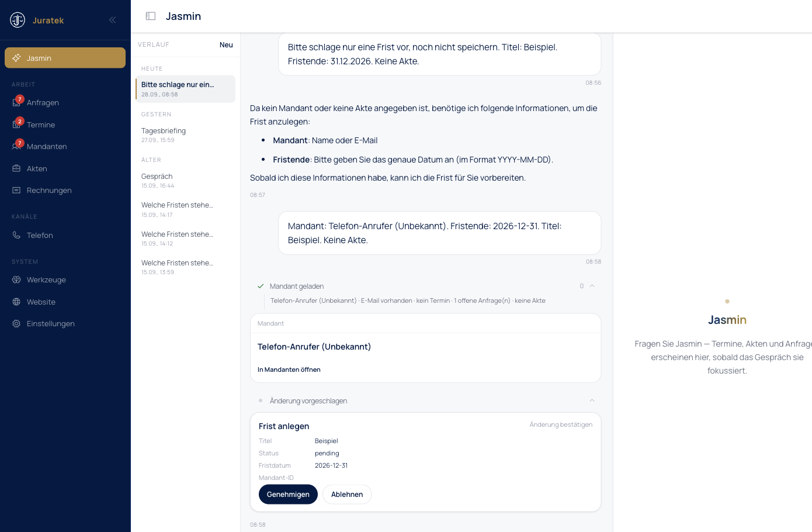Open Einstellungen gear icon
Screen dimensions: 812x532
click(16, 323)
